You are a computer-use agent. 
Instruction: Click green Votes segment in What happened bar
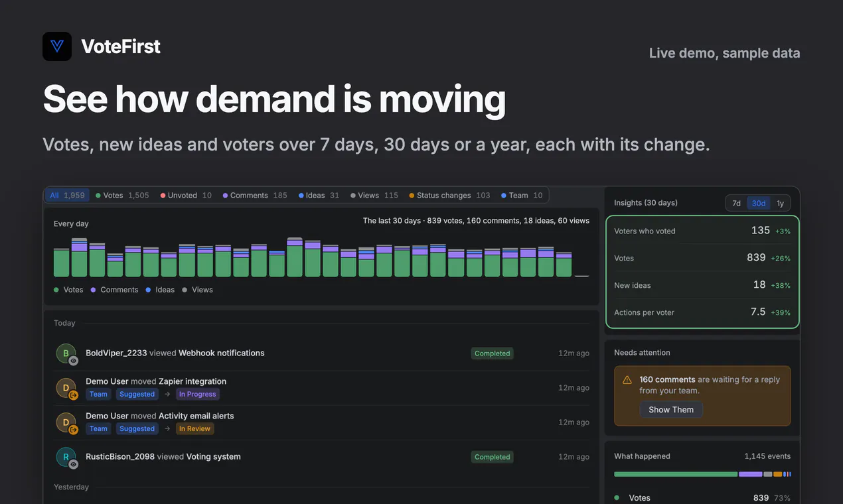(x=676, y=474)
